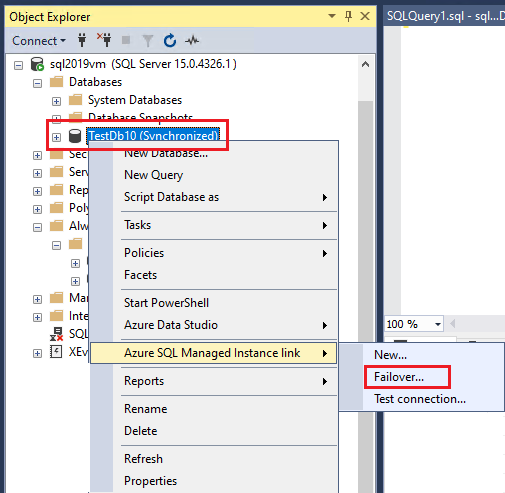Select the System Databases tree item
The width and height of the screenshot is (505, 493).
pos(135,100)
